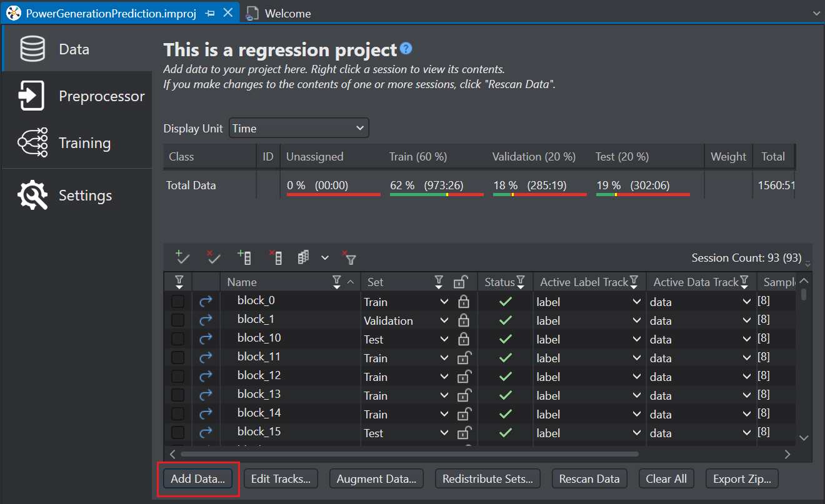Image resolution: width=825 pixels, height=504 pixels.
Task: Lock the block_11 set assignment
Action: [464, 358]
